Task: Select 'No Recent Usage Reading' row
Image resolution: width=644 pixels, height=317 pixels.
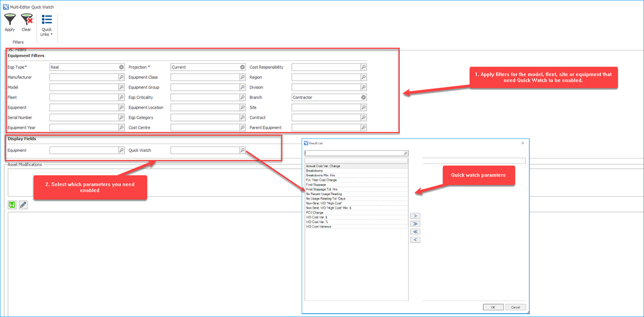Action: pyautogui.click(x=357, y=194)
